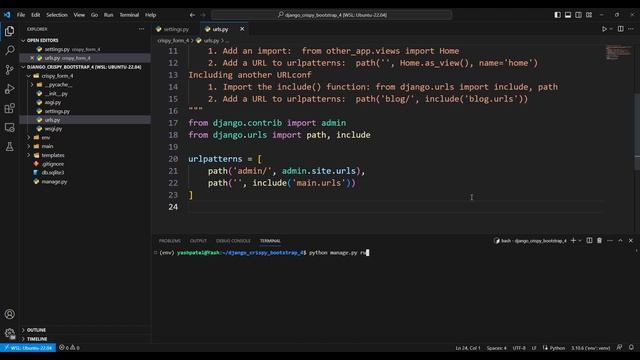
Task: Open new terminal launch profile dropdown
Action: point(580,241)
